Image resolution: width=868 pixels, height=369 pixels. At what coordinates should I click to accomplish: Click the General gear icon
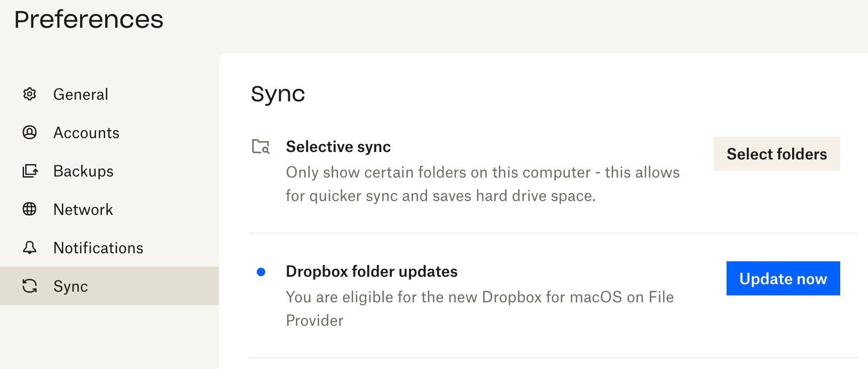29,94
